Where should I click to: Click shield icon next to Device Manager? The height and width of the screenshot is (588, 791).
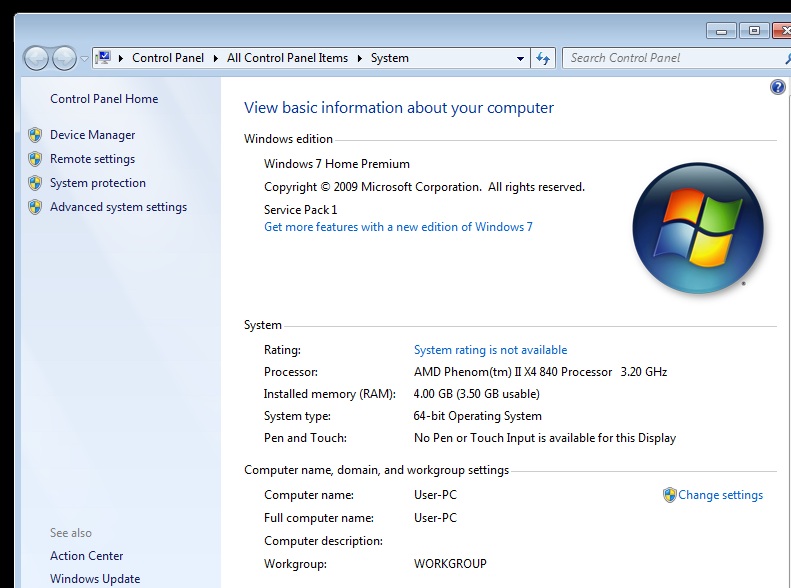point(35,135)
